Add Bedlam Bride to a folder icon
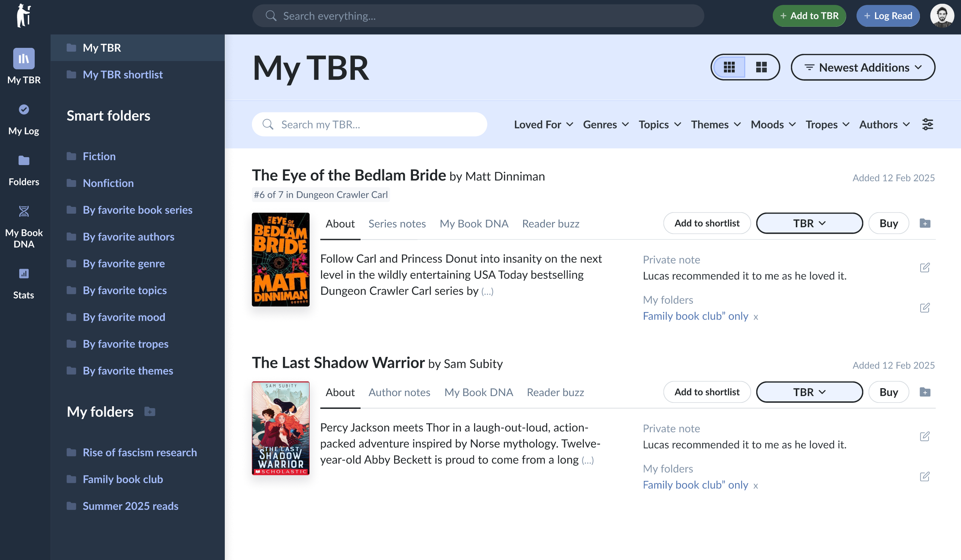Viewport: 961px width, 560px height. click(925, 223)
